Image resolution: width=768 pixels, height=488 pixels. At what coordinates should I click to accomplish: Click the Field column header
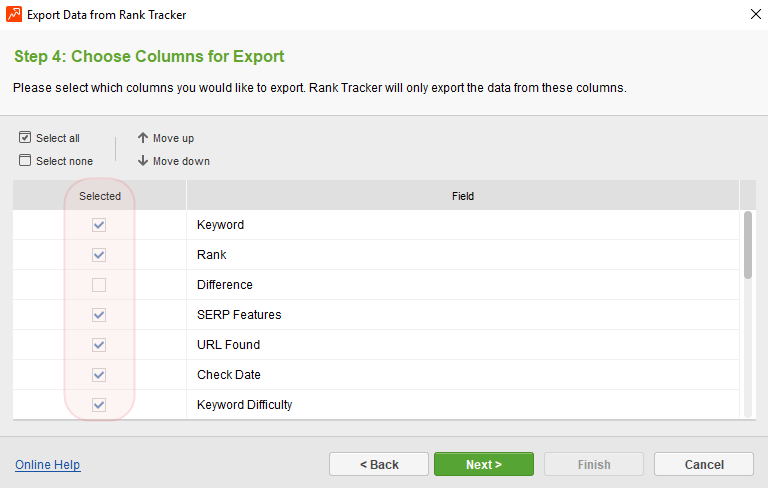coord(462,196)
